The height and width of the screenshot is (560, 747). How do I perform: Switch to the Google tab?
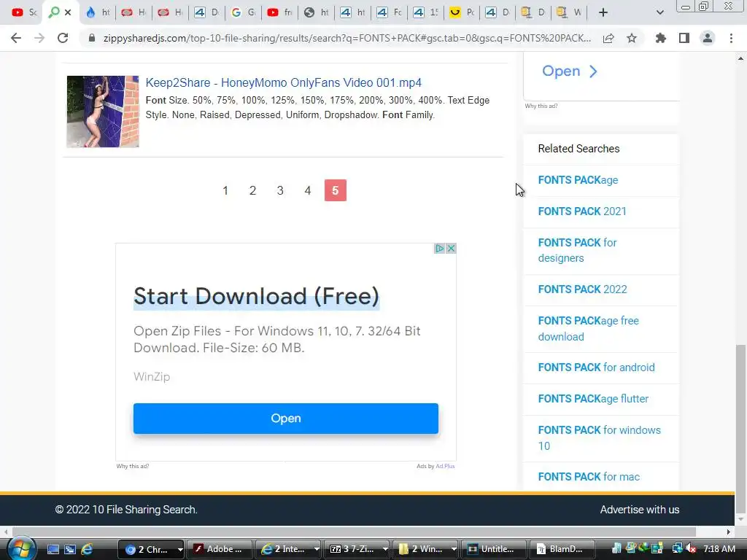pos(243,12)
